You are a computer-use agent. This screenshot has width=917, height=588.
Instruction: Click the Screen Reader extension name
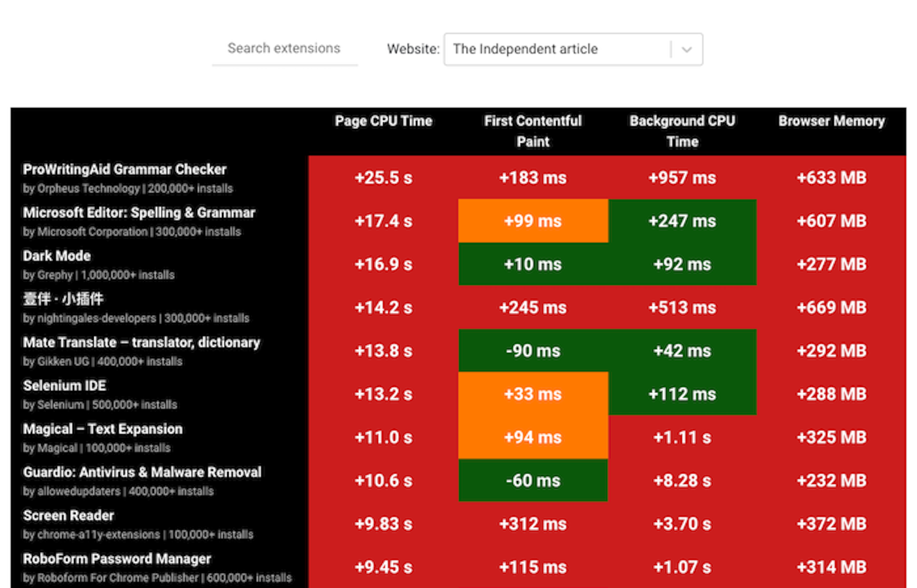68,515
